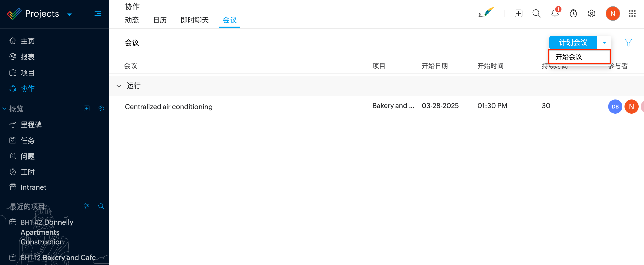Click the search magnifier in top bar
Viewport: 644px width, 265px height.
pos(536,14)
